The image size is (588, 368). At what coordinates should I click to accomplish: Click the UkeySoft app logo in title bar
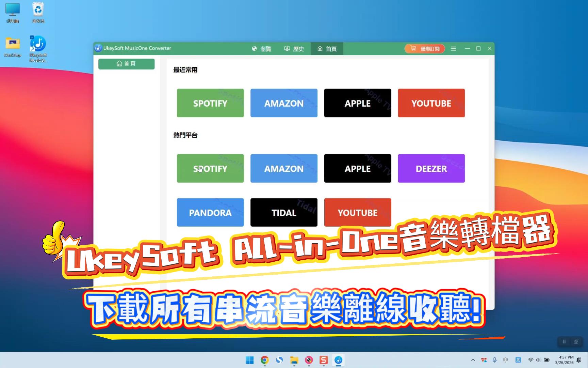[98, 48]
